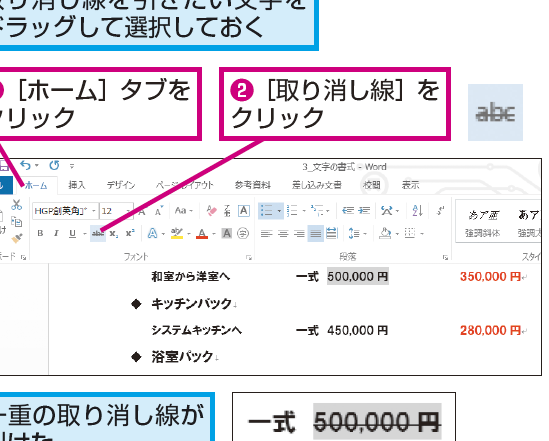Click the Multilevel List icon
The height and width of the screenshot is (441, 549).
click(317, 211)
